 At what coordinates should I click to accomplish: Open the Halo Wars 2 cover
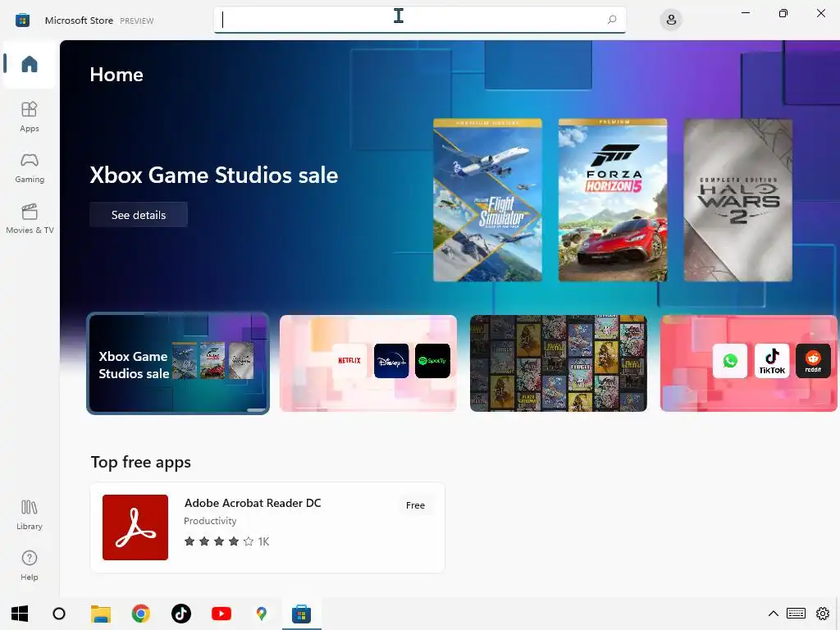click(738, 200)
